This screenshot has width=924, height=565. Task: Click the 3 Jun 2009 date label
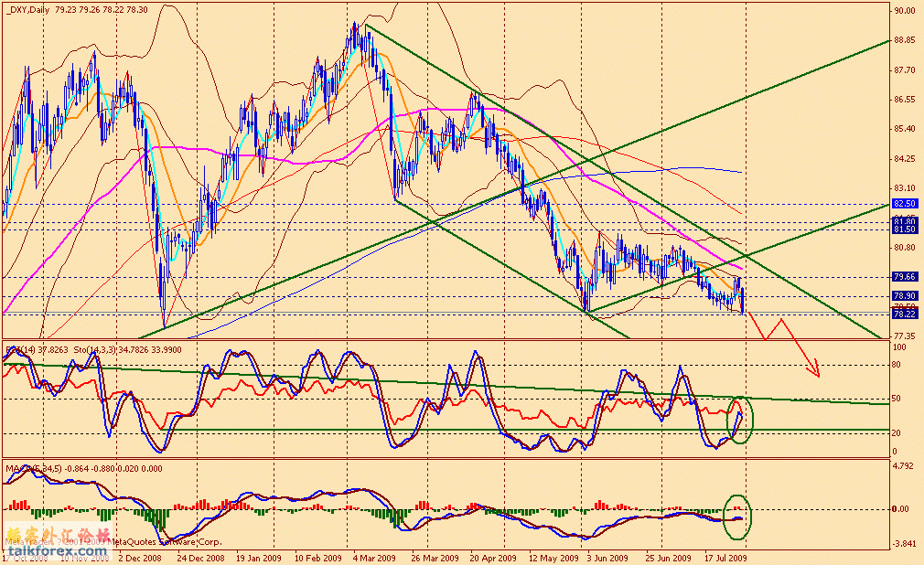pyautogui.click(x=607, y=558)
